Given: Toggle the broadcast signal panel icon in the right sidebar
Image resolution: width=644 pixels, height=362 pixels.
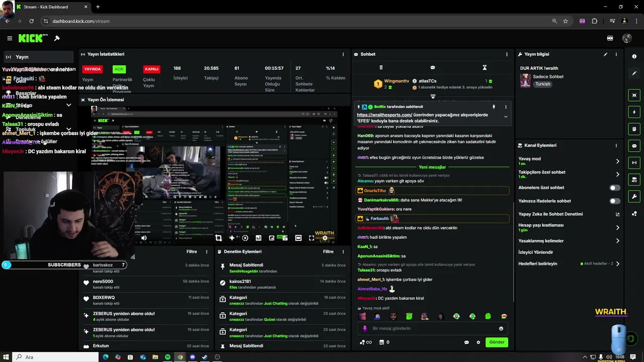Looking at the screenshot, I should (634, 162).
